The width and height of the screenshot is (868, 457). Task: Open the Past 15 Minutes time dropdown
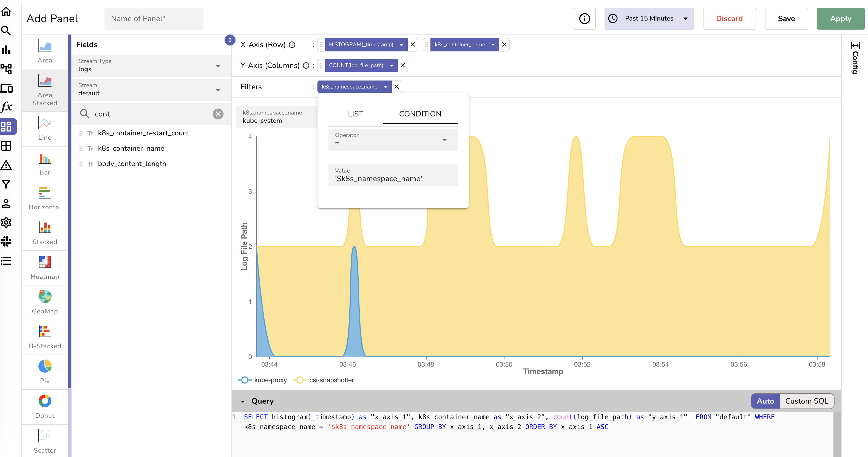coord(649,19)
